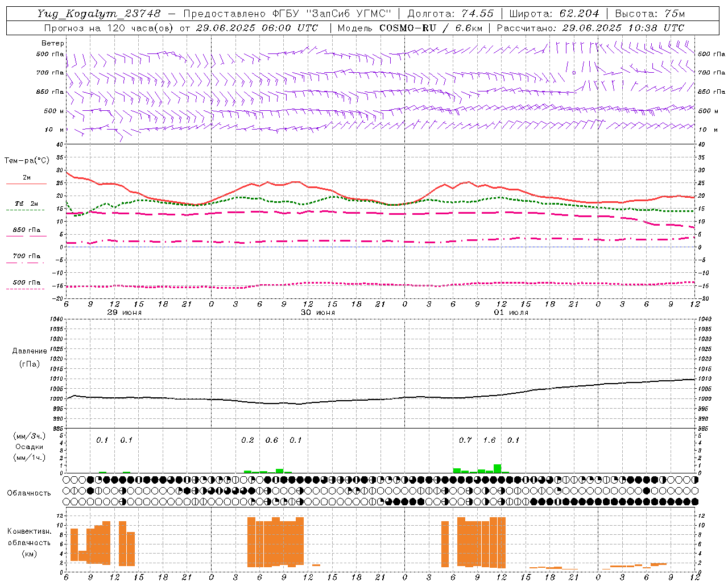
Task: Click the '0.7' precipitation value
Action: [465, 440]
